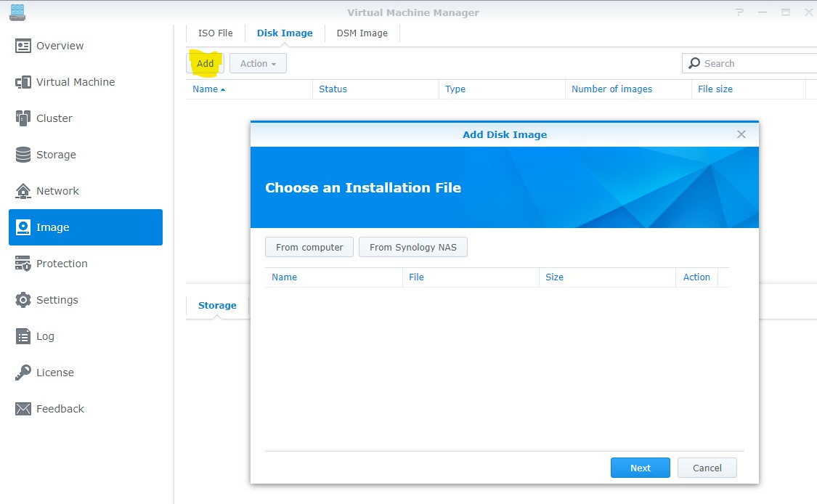Viewport: 817px width, 504px height.
Task: Open the Storage section in the sidebar
Action: [x=55, y=155]
